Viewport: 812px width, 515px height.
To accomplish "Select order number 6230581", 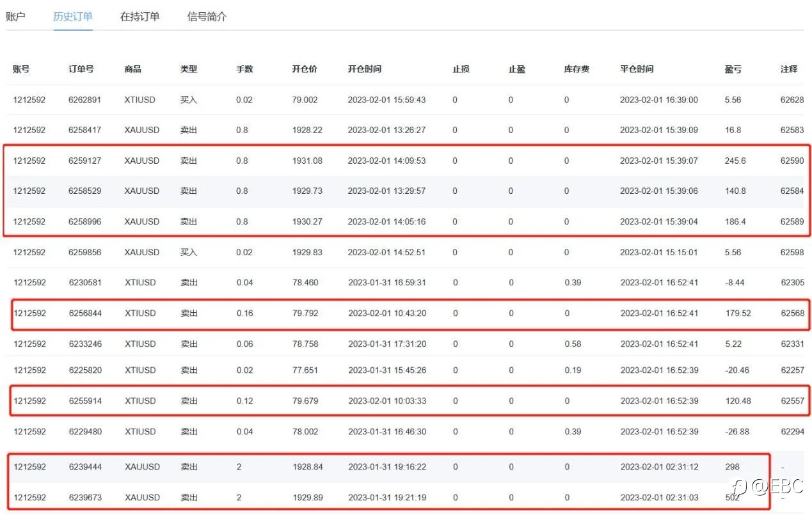I will point(85,282).
